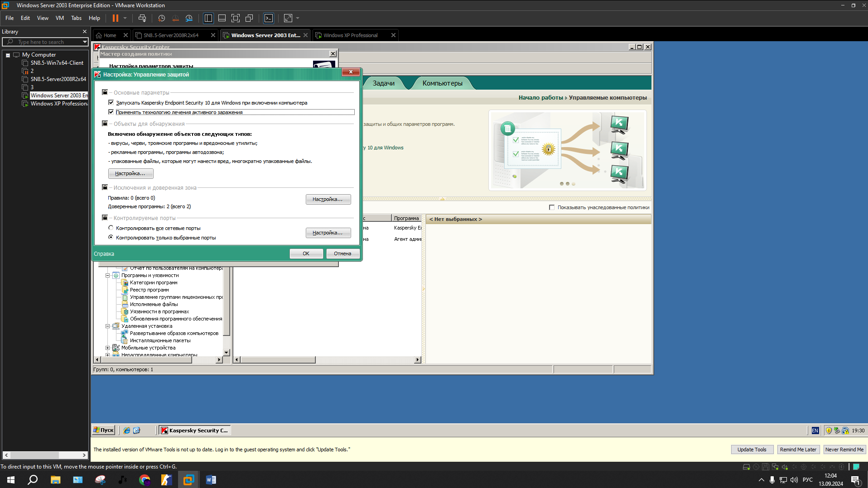Click the stretch guest display icon
The image size is (868, 488).
coord(288,18)
